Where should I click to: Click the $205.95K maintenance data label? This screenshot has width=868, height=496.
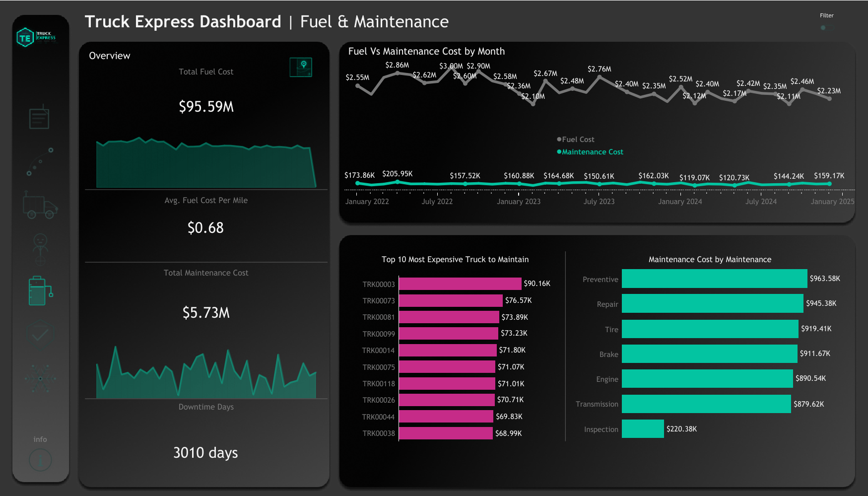pyautogui.click(x=398, y=174)
